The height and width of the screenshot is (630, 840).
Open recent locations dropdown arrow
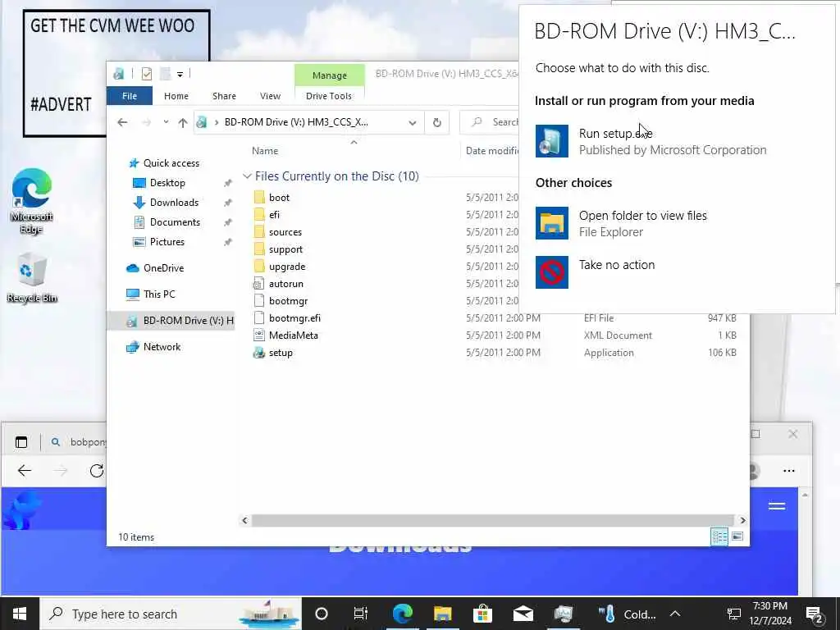(x=166, y=123)
